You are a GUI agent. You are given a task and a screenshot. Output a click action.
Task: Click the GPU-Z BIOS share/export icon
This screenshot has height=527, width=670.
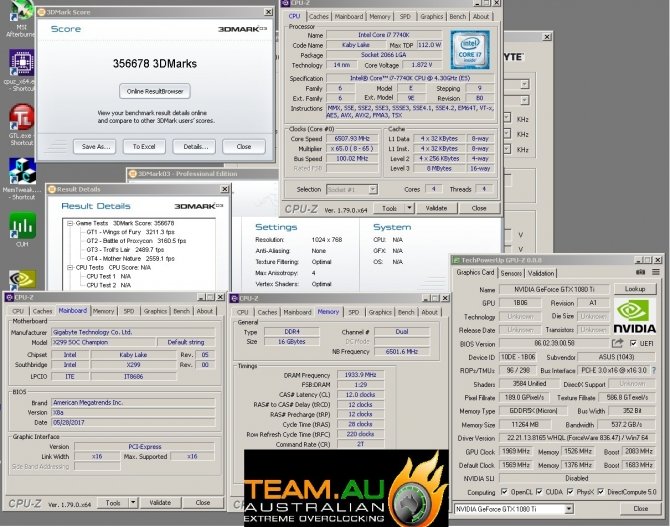pyautogui.click(x=617, y=343)
